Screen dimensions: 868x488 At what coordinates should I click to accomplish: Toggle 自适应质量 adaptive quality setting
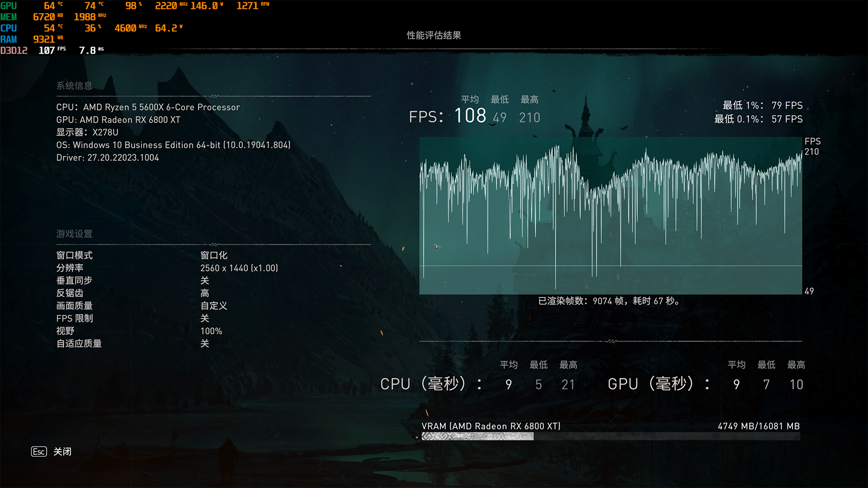[203, 343]
